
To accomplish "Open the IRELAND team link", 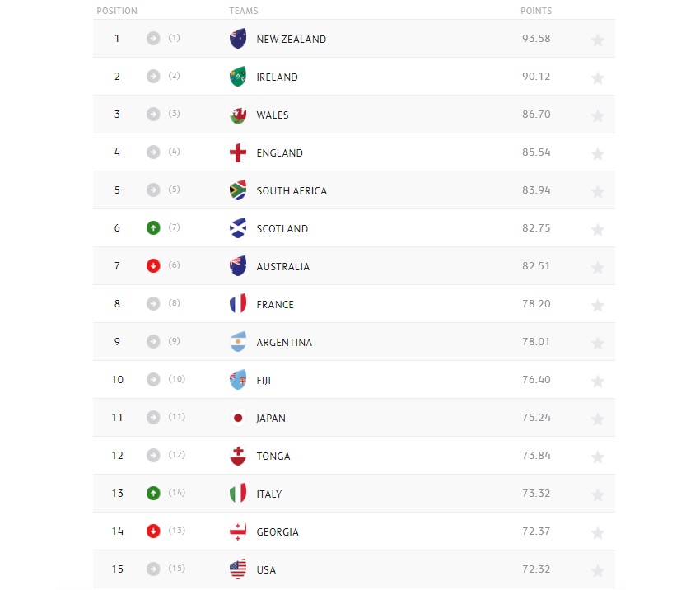I will [277, 77].
